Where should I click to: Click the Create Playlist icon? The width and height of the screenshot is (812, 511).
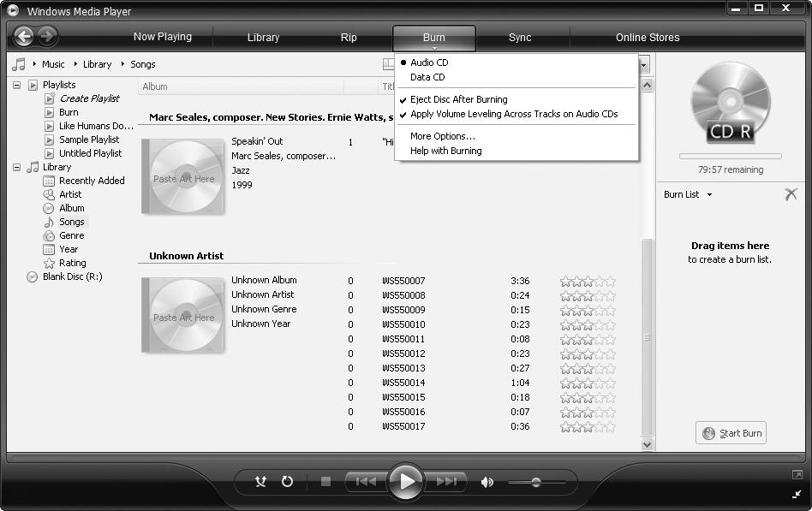tap(49, 98)
